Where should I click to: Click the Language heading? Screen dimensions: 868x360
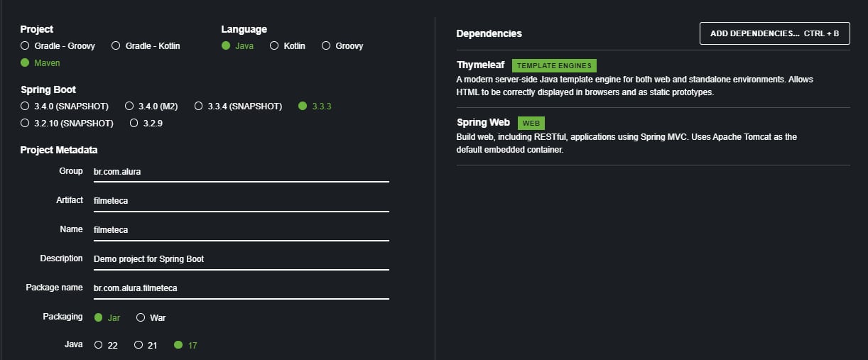[244, 29]
